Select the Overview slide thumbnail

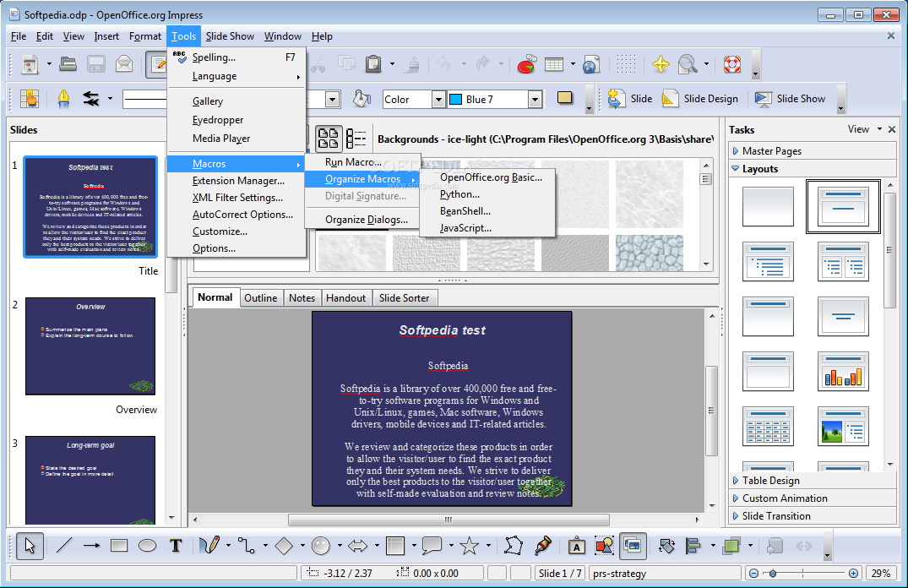click(x=90, y=346)
